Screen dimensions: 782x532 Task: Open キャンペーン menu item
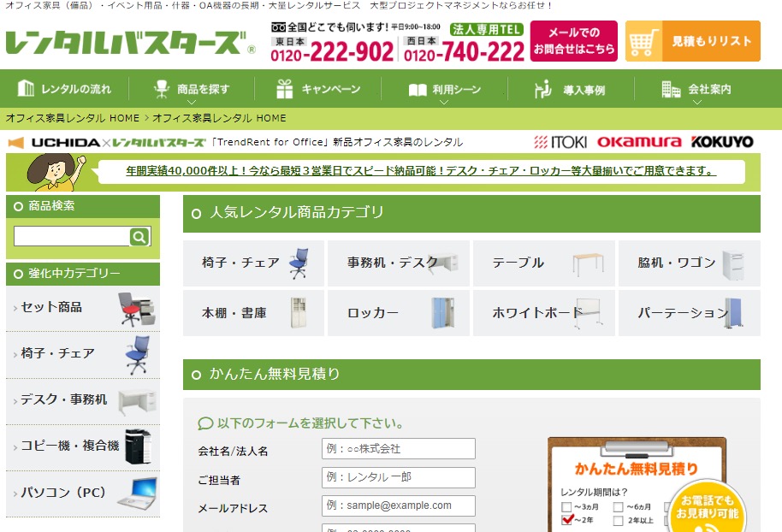tap(318, 89)
